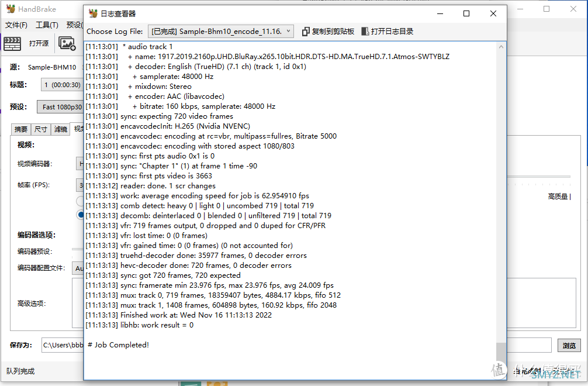588x386 pixels.
Task: Click 打开日志目录 button text
Action: tap(392, 32)
